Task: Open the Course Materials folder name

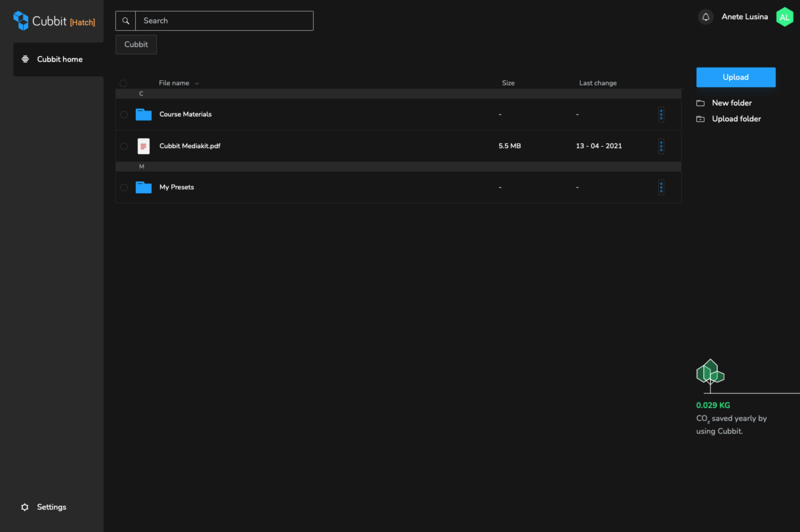Action: 185,114
